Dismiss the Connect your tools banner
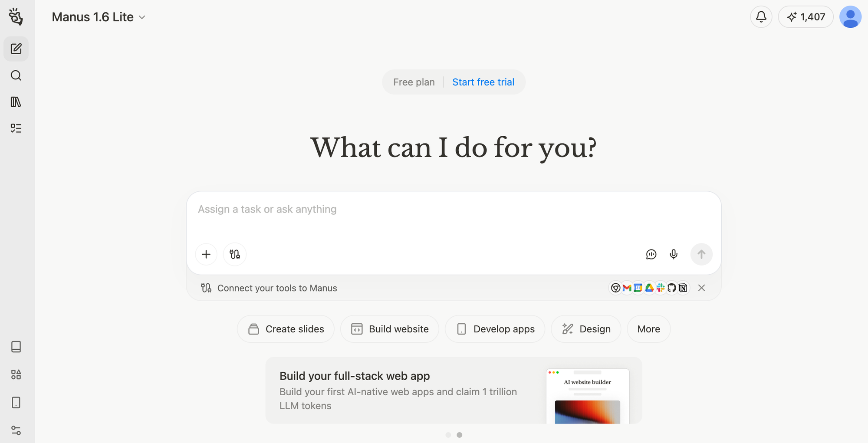868x443 pixels. tap(701, 288)
